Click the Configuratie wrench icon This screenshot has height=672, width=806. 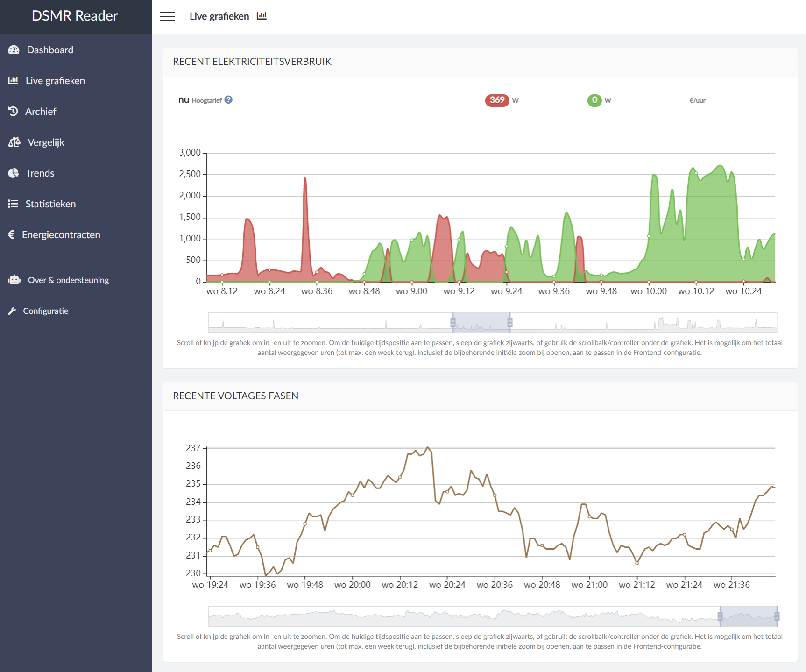(x=12, y=311)
